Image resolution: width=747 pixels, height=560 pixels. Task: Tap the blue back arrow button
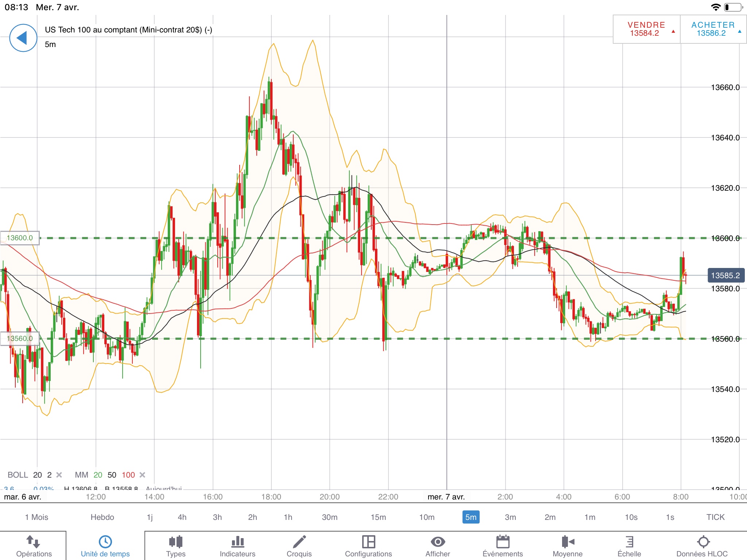(x=23, y=38)
